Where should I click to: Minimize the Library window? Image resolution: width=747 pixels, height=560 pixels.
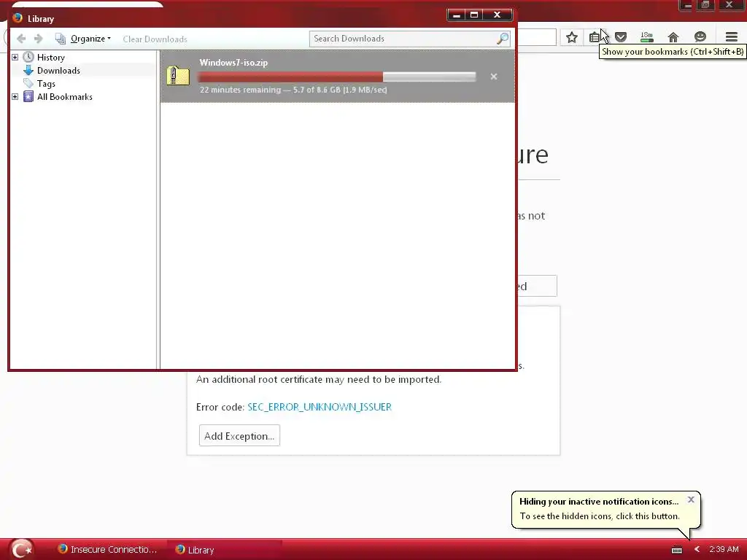pos(457,15)
